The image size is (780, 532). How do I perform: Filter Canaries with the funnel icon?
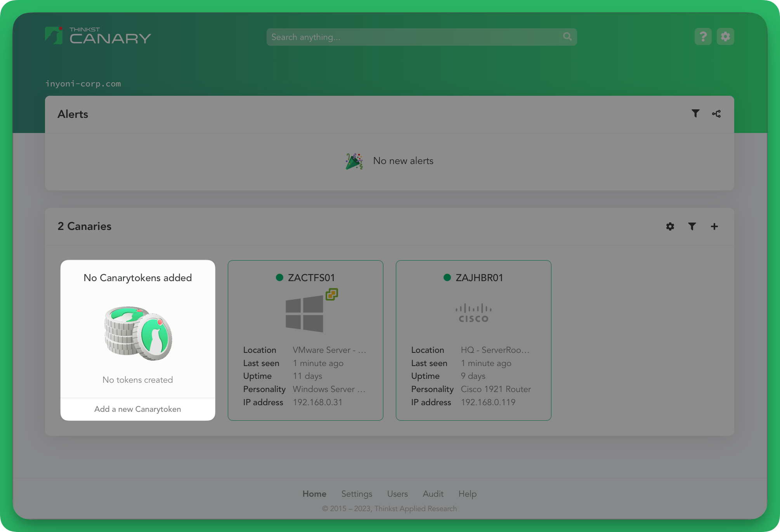[x=692, y=226]
